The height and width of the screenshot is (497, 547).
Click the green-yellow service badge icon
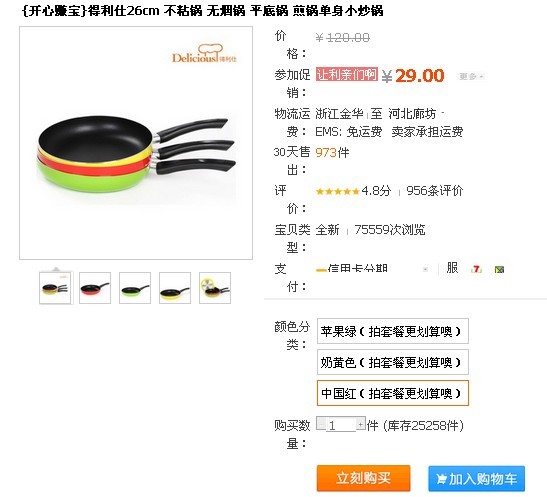coord(499,269)
